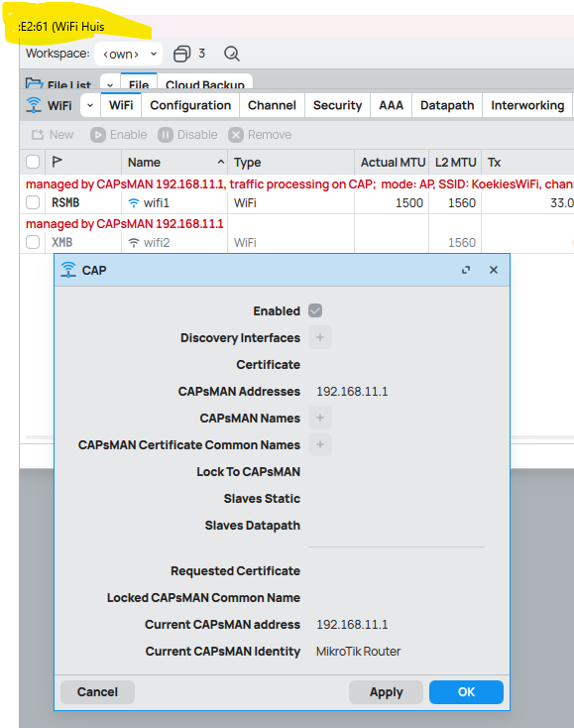Open the Security tab
The height and width of the screenshot is (728, 574).
(337, 105)
